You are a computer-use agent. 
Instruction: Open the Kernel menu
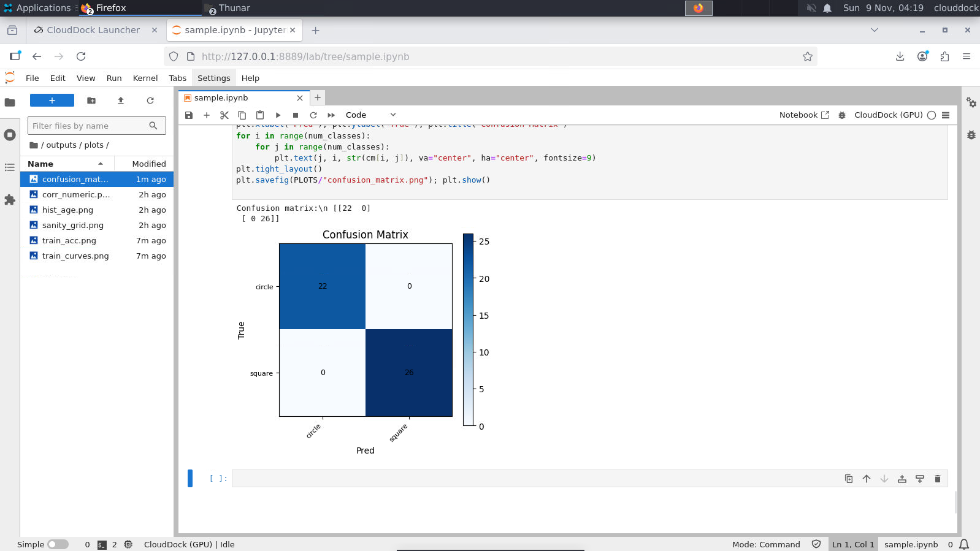pyautogui.click(x=145, y=78)
